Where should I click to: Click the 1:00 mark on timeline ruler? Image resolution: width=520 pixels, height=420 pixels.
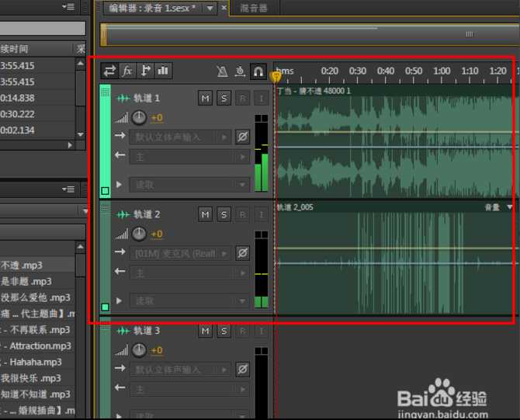tap(442, 71)
